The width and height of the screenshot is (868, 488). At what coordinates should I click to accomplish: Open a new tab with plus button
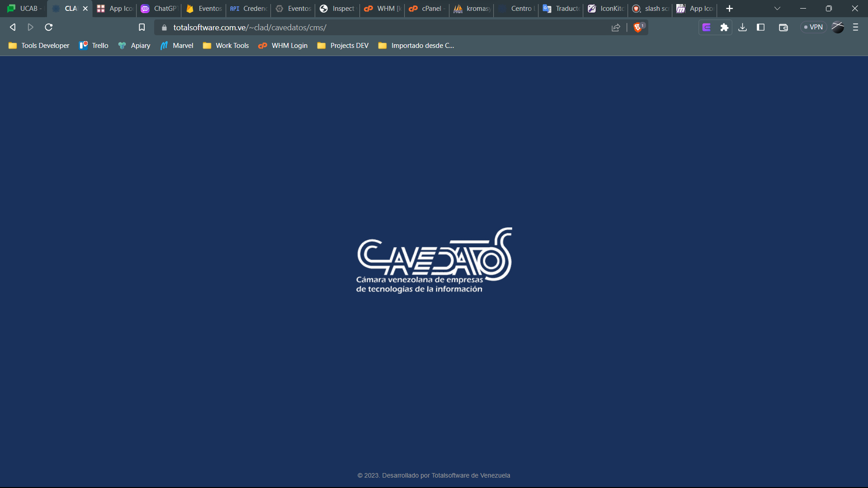click(x=729, y=9)
